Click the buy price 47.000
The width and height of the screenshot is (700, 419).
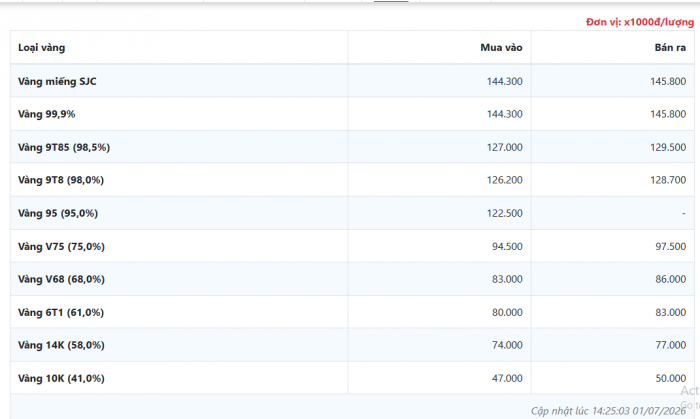[x=507, y=378]
